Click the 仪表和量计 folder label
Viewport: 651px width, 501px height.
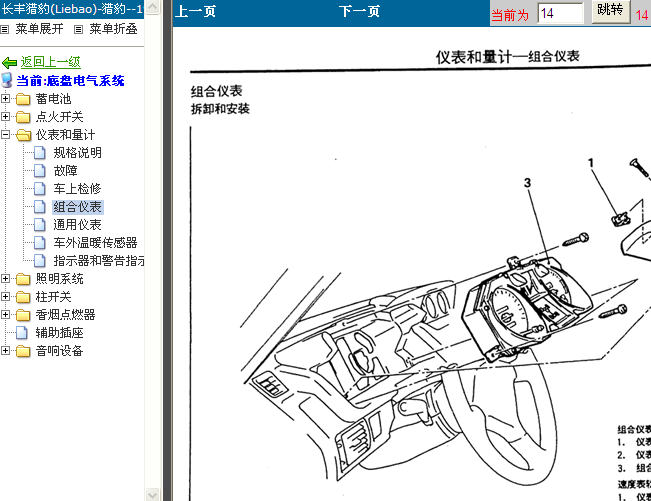point(66,134)
